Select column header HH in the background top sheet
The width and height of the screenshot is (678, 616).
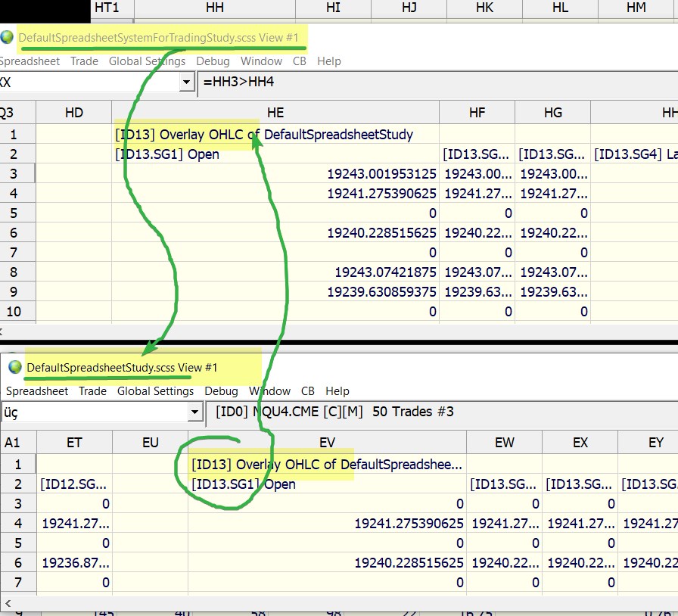(215, 8)
